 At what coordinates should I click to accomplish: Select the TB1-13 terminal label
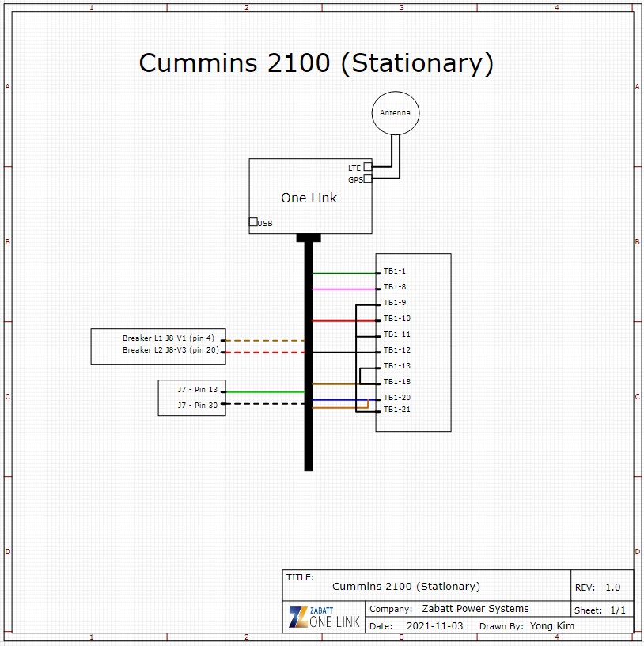[397, 365]
